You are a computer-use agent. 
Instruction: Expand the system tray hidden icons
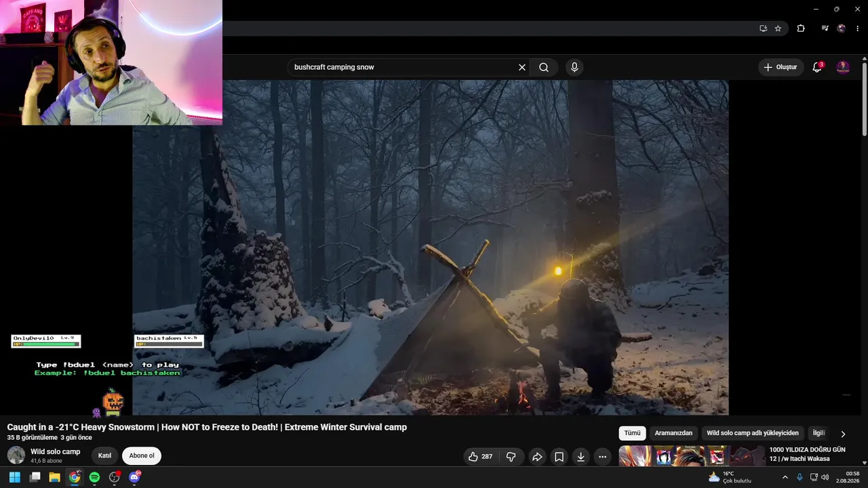click(785, 477)
